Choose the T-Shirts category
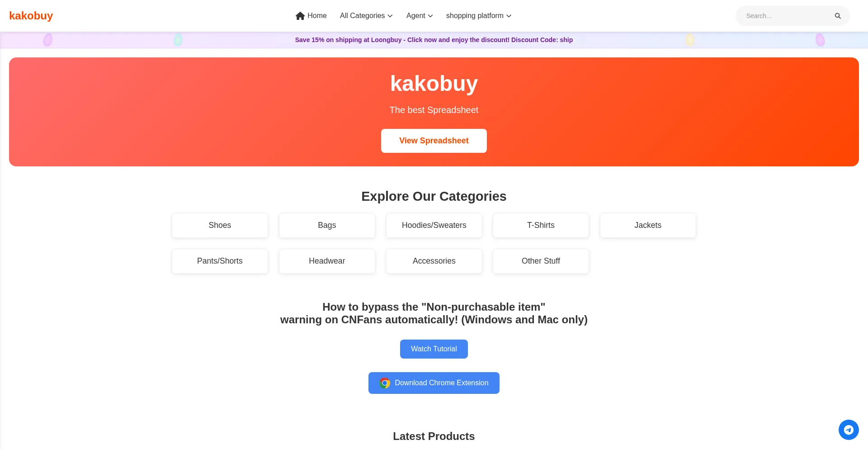The image size is (868, 449). (541, 225)
